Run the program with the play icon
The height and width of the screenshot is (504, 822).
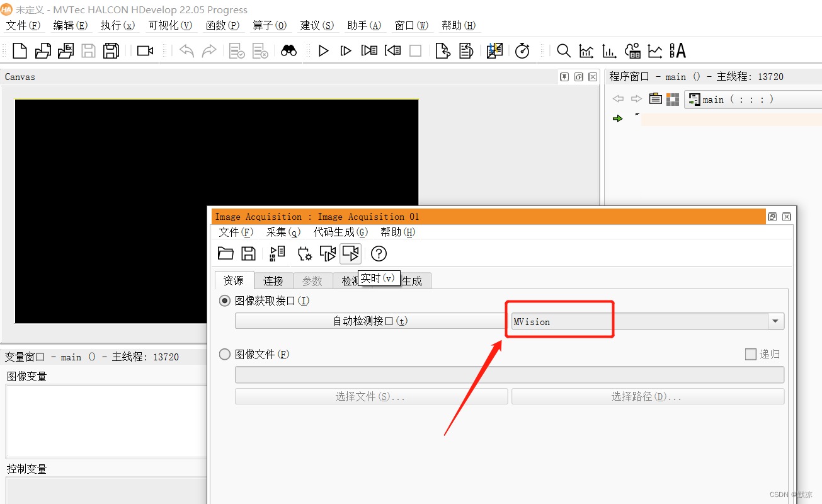[x=324, y=51]
